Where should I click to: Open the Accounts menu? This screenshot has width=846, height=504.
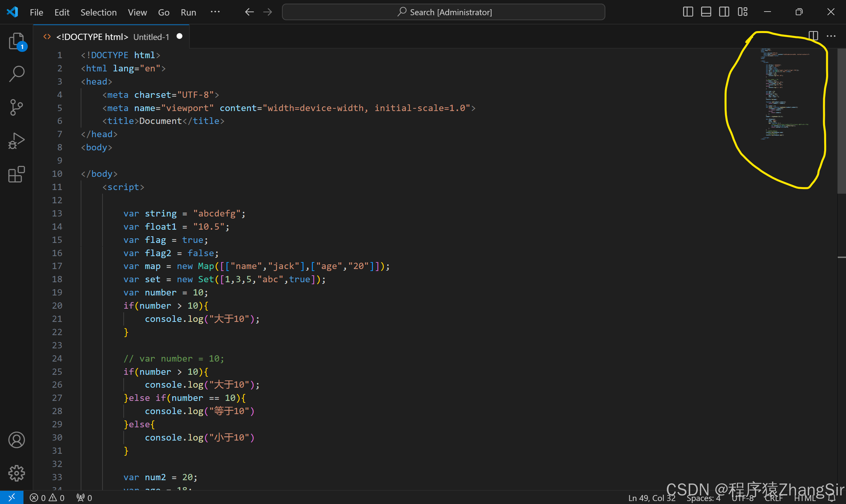pyautogui.click(x=16, y=440)
